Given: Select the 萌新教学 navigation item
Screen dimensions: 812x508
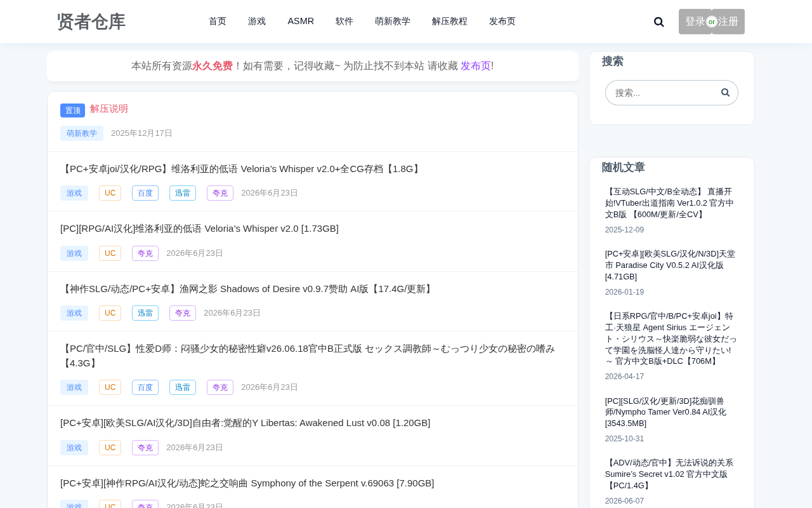Looking at the screenshot, I should (393, 21).
